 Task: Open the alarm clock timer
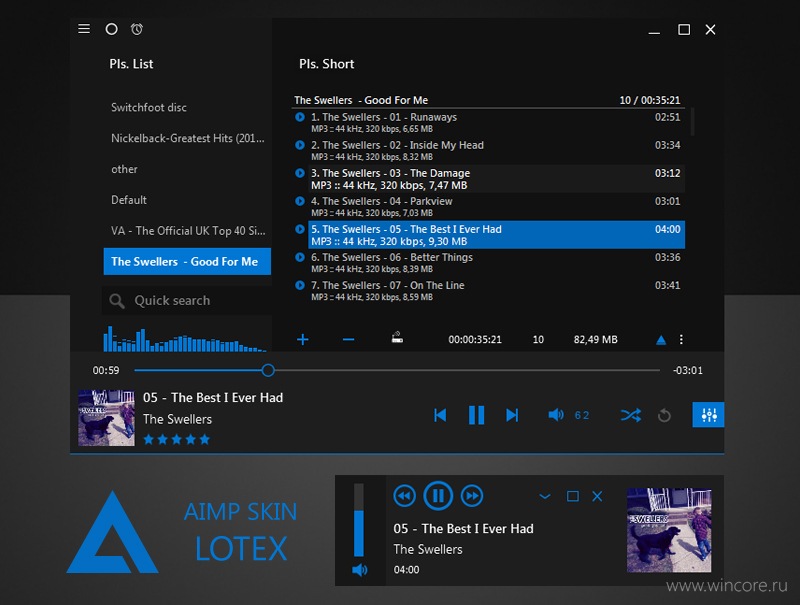137,29
